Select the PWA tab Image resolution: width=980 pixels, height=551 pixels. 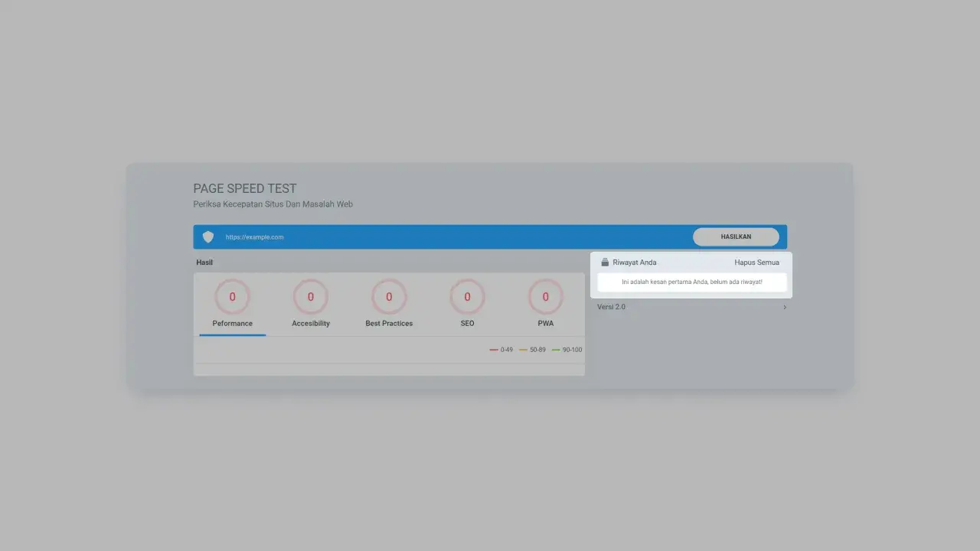(545, 323)
